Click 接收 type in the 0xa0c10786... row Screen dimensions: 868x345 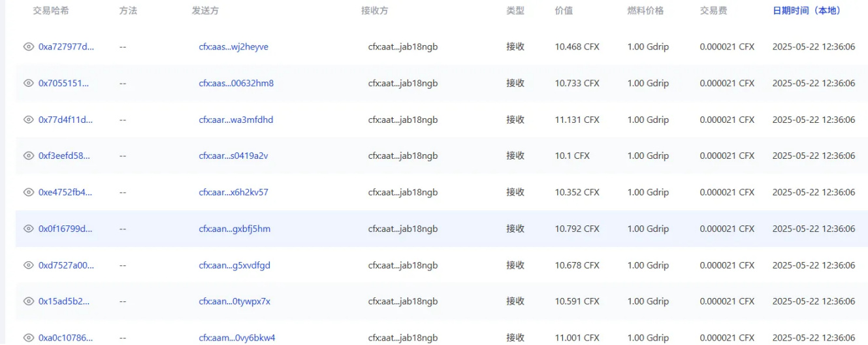515,338
